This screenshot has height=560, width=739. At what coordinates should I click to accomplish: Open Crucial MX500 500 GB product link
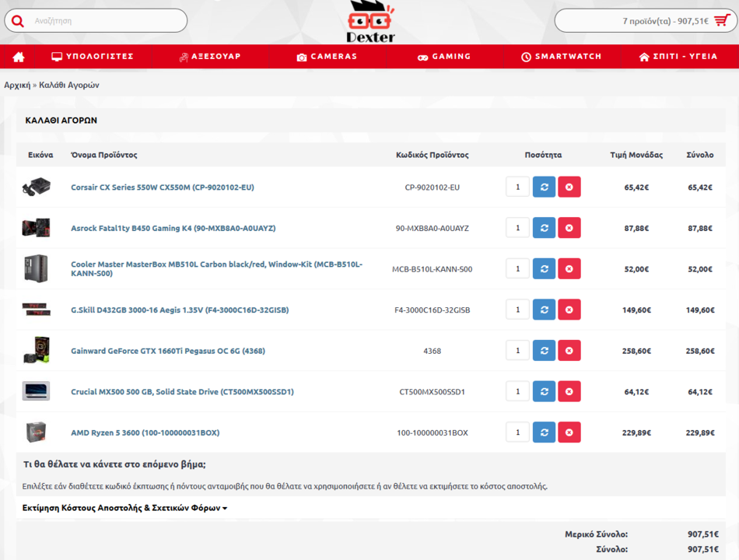[182, 392]
